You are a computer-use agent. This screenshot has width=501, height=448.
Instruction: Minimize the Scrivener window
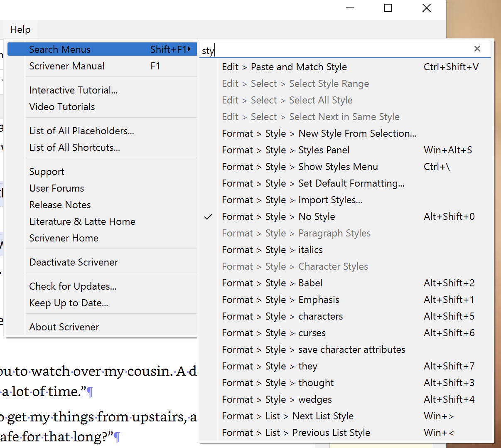pyautogui.click(x=350, y=8)
